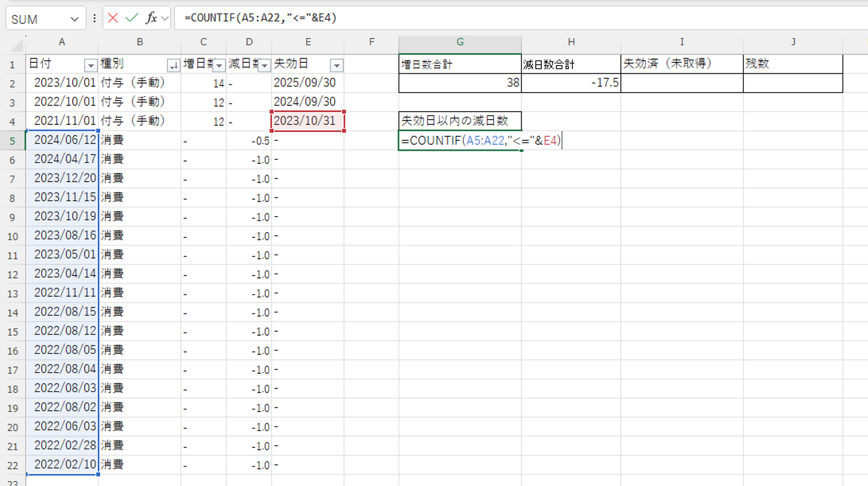Select row 22 header
The image size is (868, 486).
(x=13, y=465)
